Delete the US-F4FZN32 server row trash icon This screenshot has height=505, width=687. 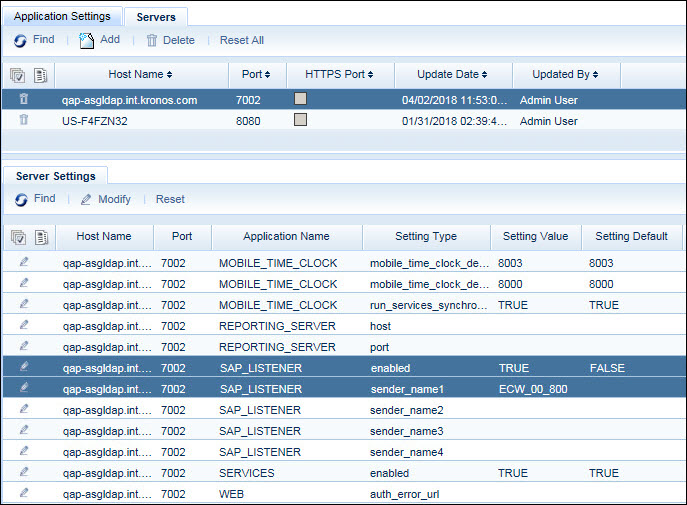24,120
